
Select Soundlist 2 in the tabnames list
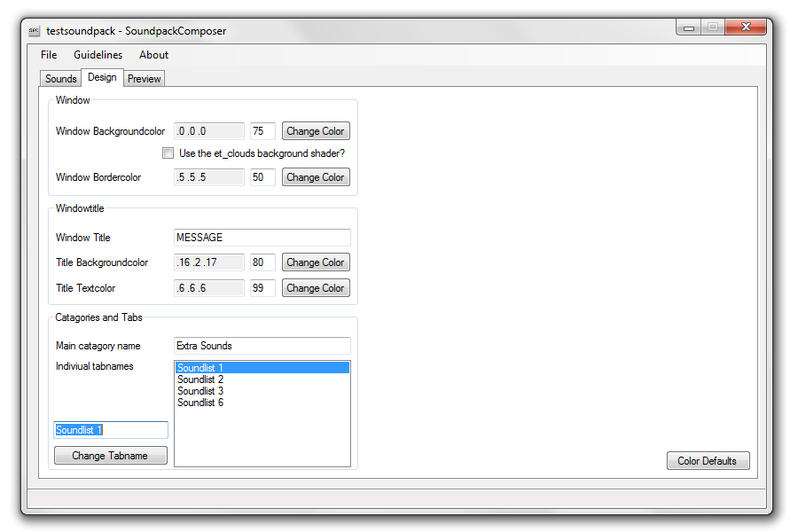[x=200, y=379]
